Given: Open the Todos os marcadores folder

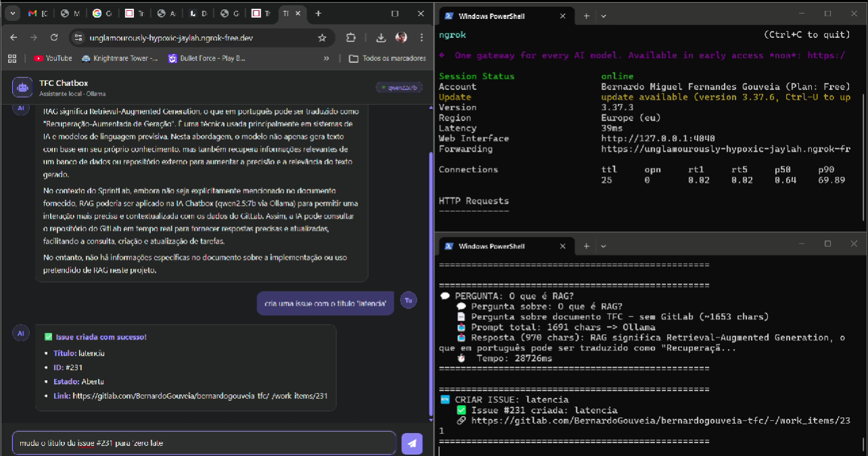Looking at the screenshot, I should point(388,59).
